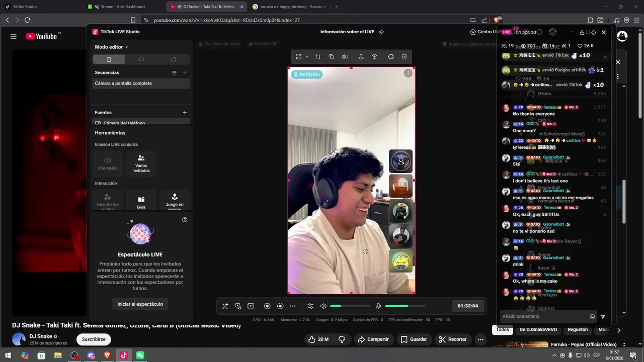Open the Brave browser taskbar icon
Screen dimensions: 644x362
click(107, 355)
